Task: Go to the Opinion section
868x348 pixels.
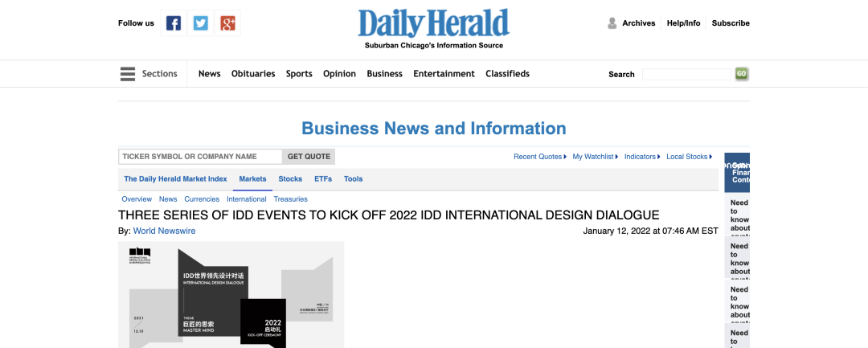Action: 339,74
